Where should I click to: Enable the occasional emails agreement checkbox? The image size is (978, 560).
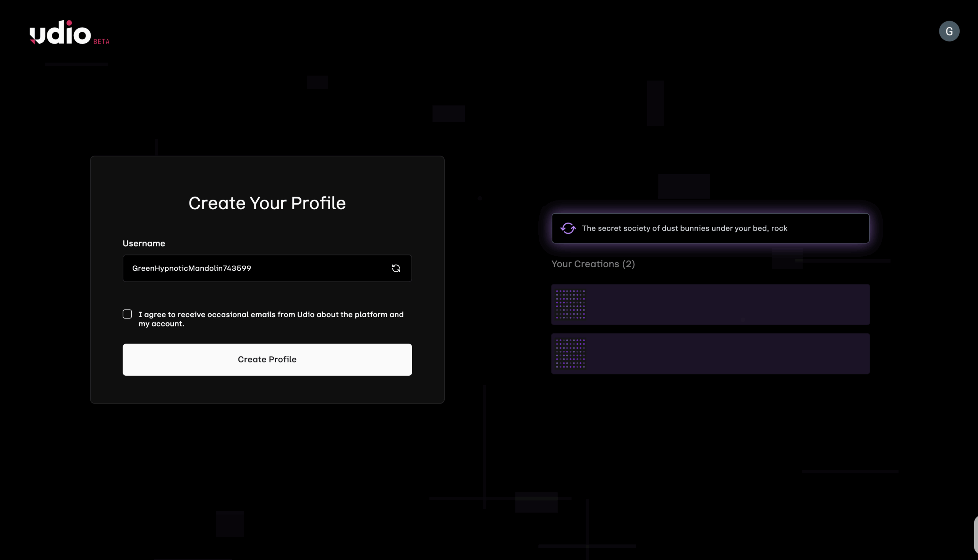pos(127,314)
